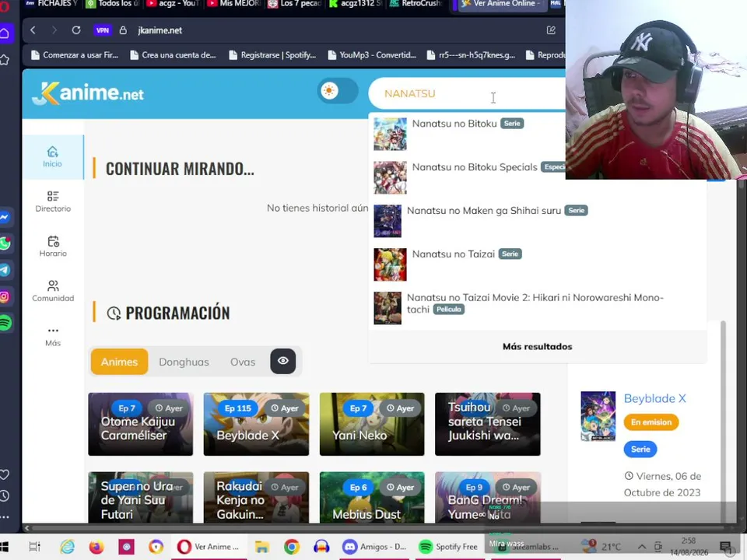Open the Mebius Dust Ep 6 card

click(x=372, y=498)
